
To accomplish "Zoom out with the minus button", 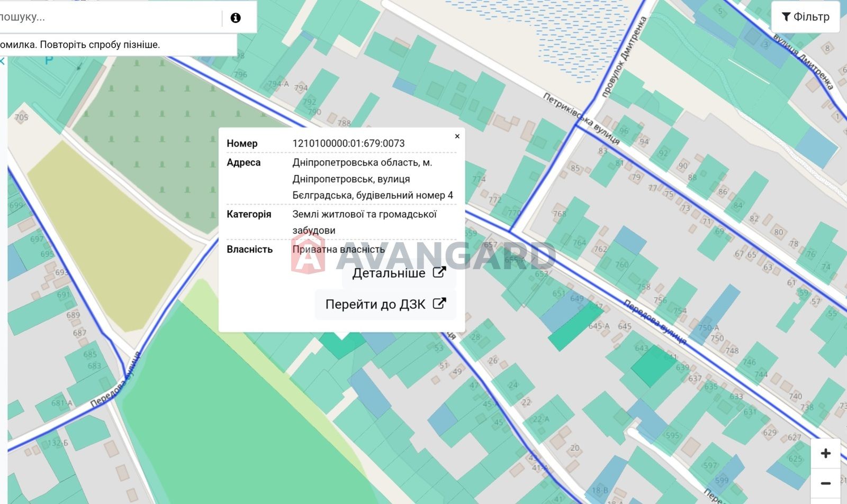I will pyautogui.click(x=825, y=483).
